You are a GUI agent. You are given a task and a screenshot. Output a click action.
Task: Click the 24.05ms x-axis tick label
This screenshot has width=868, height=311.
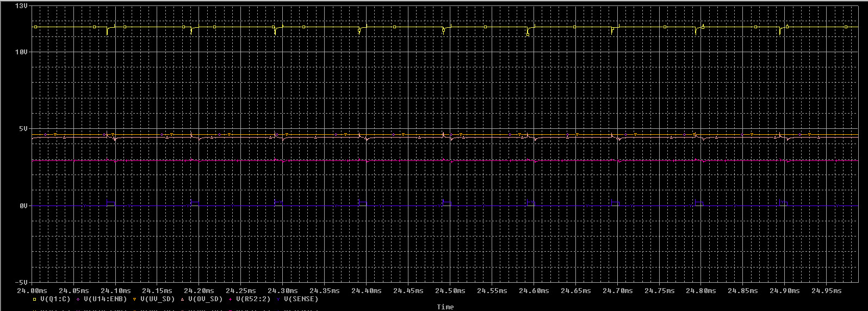(74, 291)
